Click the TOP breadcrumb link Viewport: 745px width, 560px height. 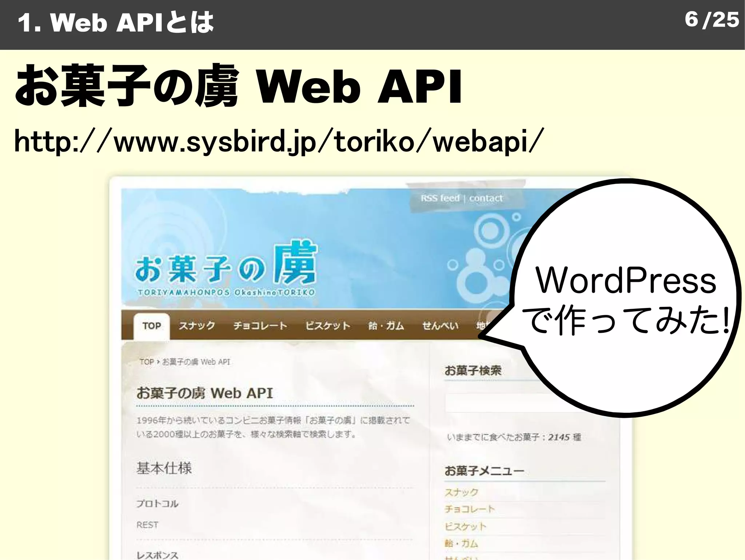point(147,362)
